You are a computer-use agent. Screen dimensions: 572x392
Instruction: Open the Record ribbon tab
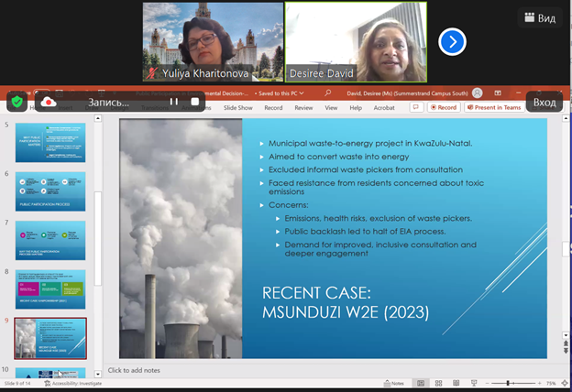pos(273,108)
